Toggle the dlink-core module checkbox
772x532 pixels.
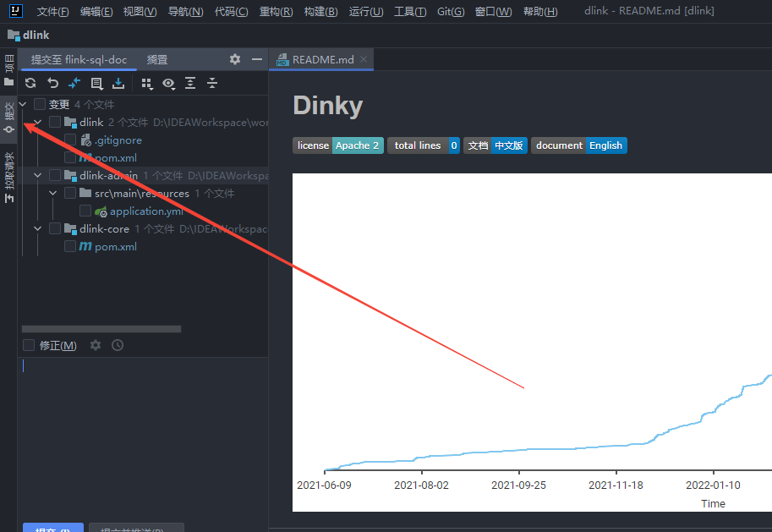pos(55,228)
